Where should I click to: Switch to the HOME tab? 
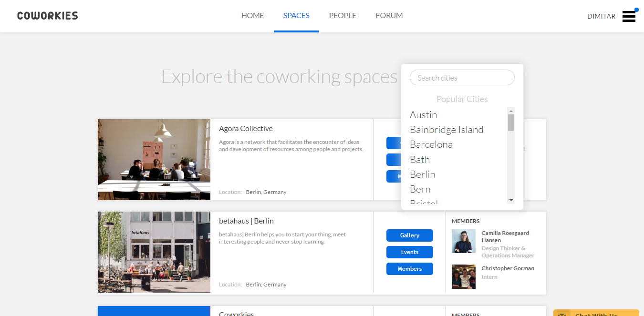point(252,15)
